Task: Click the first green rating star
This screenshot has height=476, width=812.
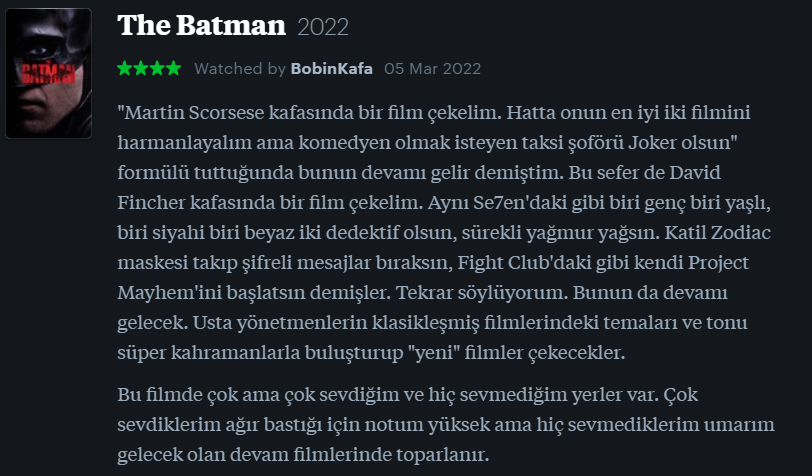Action: (x=125, y=68)
